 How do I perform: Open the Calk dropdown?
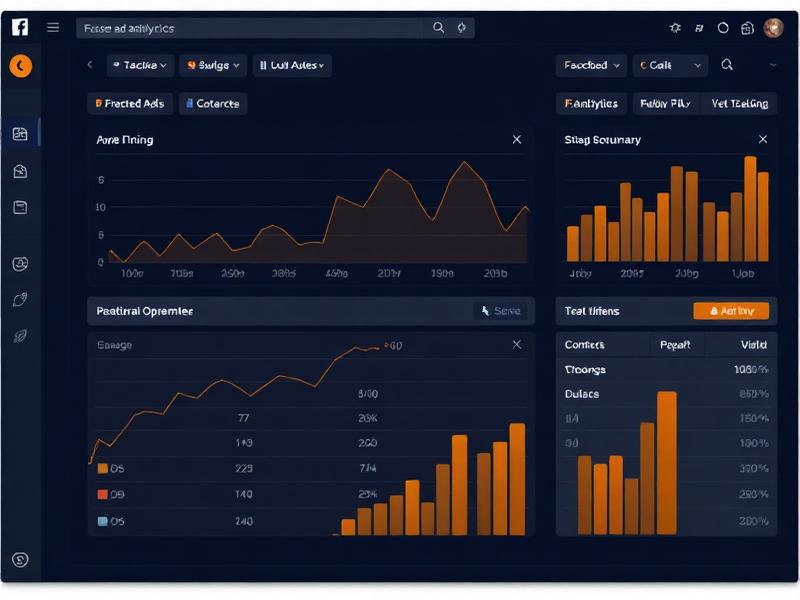[670, 65]
